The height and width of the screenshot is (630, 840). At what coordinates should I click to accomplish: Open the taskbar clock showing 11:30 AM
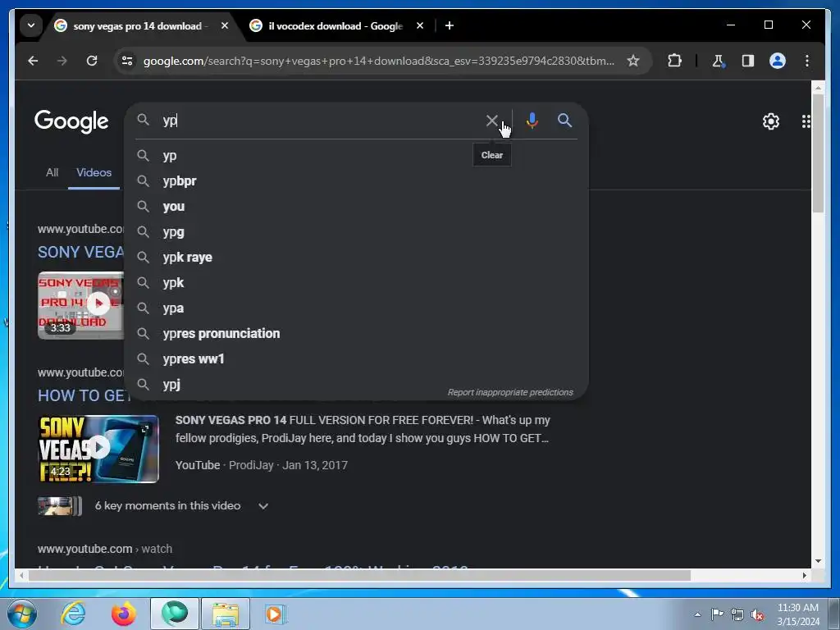(798, 614)
